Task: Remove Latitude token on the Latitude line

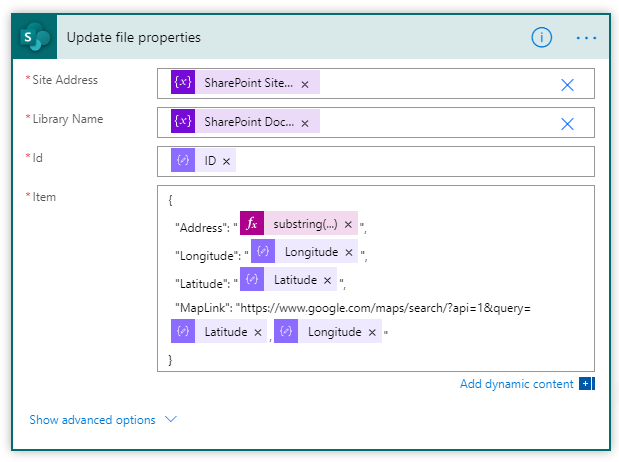Action: pyautogui.click(x=327, y=280)
